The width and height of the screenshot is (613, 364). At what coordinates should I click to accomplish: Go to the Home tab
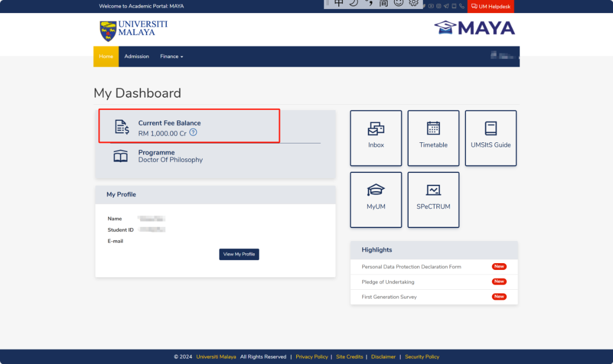pyautogui.click(x=106, y=57)
